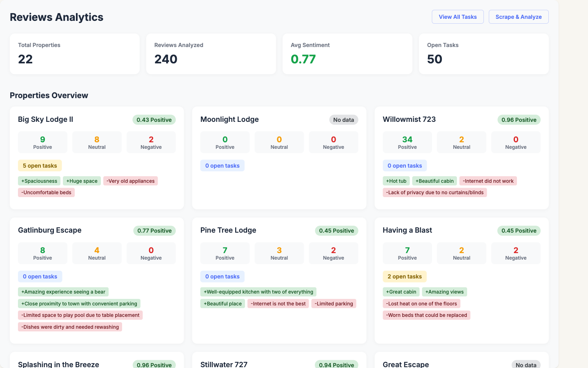Image resolution: width=588 pixels, height=368 pixels.
Task: Click -Internet is not the best tag
Action: [278, 304]
